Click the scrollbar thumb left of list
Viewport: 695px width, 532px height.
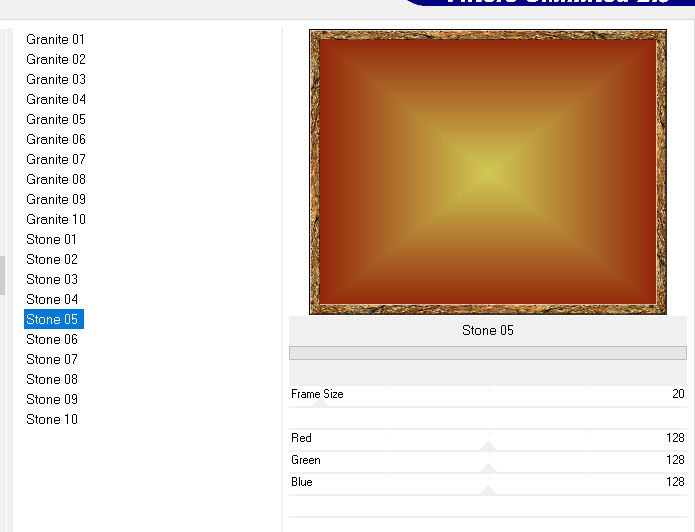click(x=2, y=275)
